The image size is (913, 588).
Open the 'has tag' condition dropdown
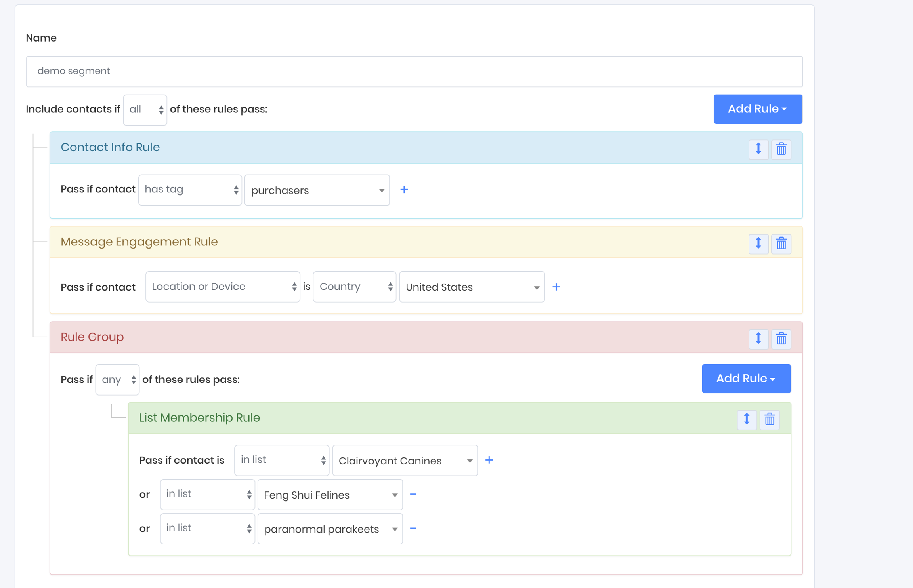click(x=190, y=190)
